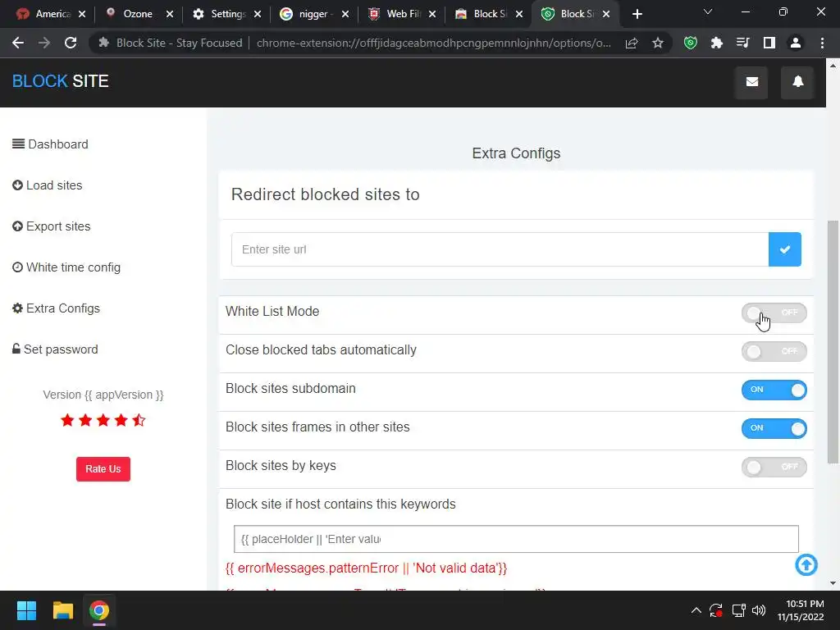Close the Ozone tab
Viewport: 840px width, 630px height.
click(170, 14)
